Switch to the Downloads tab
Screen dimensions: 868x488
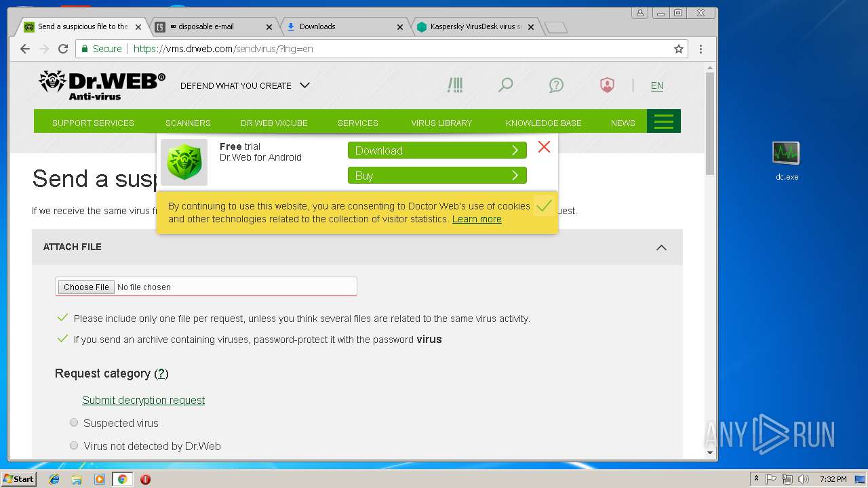point(342,27)
